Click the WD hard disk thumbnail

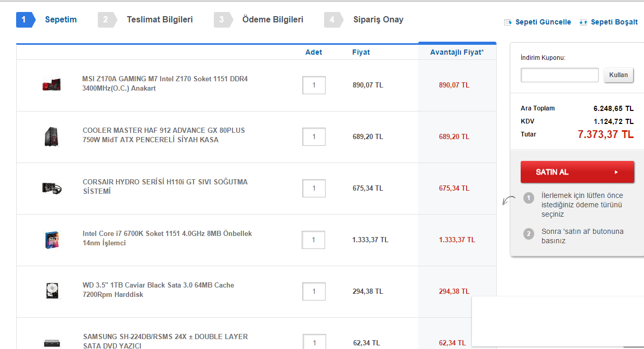point(52,291)
